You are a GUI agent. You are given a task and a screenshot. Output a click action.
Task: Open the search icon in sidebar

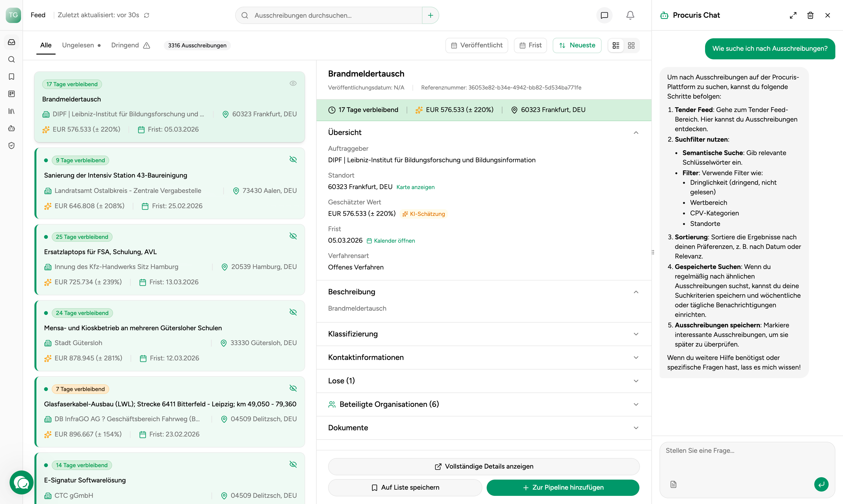[x=11, y=59]
